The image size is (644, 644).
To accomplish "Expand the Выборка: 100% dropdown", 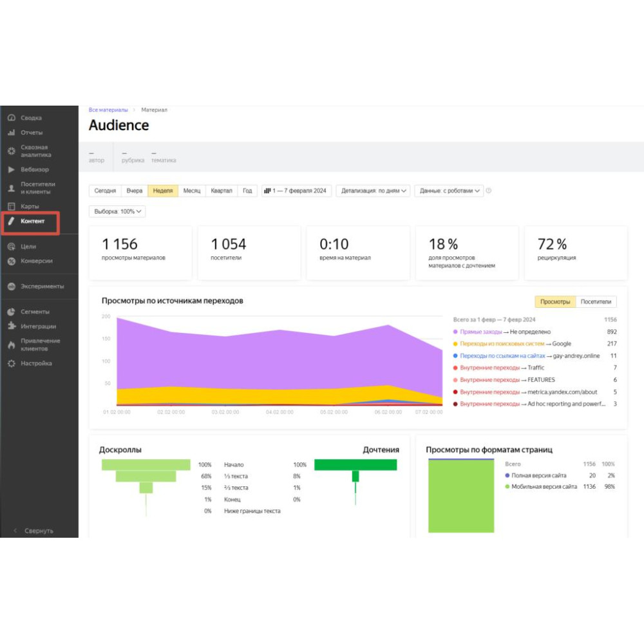I will pos(117,211).
